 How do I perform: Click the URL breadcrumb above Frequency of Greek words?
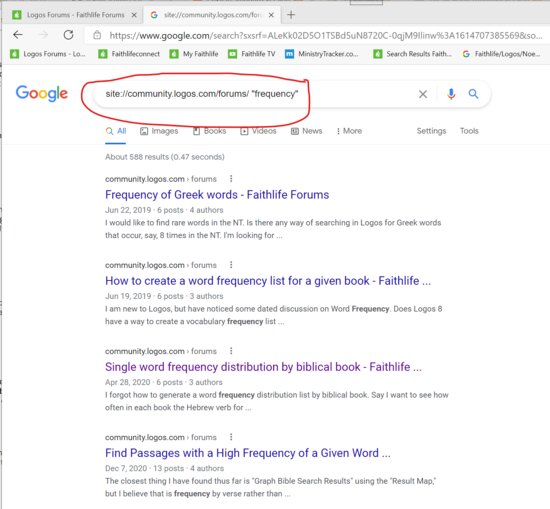tap(161, 179)
